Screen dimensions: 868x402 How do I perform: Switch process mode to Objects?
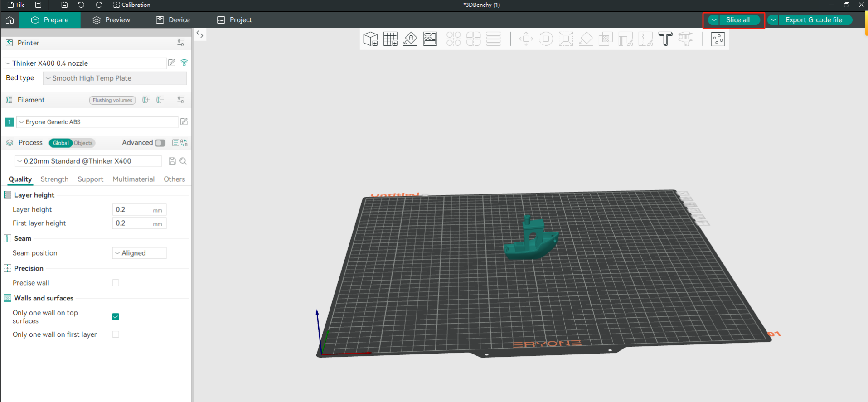tap(83, 143)
